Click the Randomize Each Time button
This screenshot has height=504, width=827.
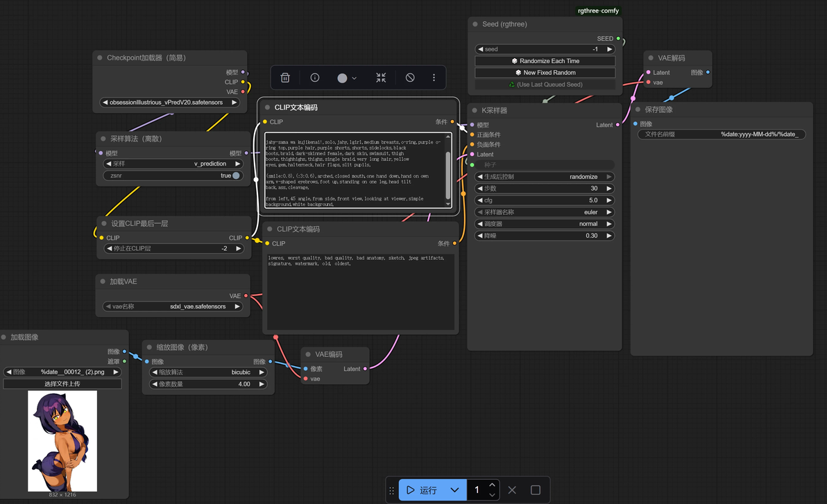coord(545,60)
